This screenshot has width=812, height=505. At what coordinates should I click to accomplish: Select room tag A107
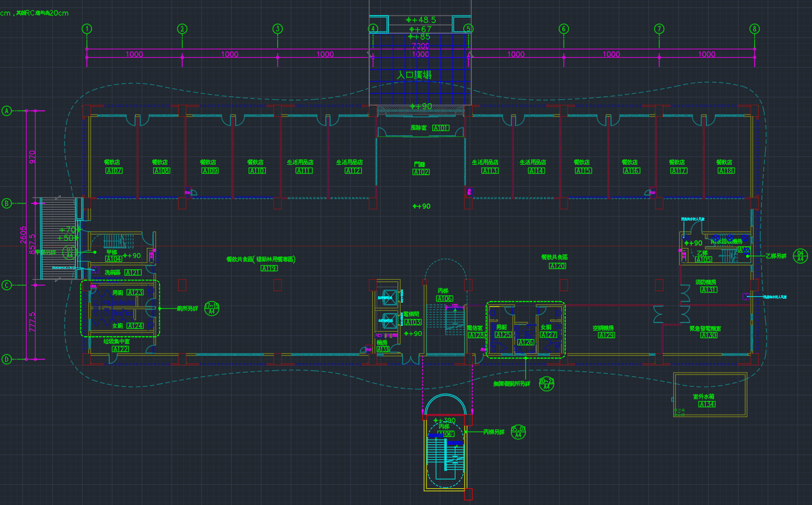[x=114, y=170]
